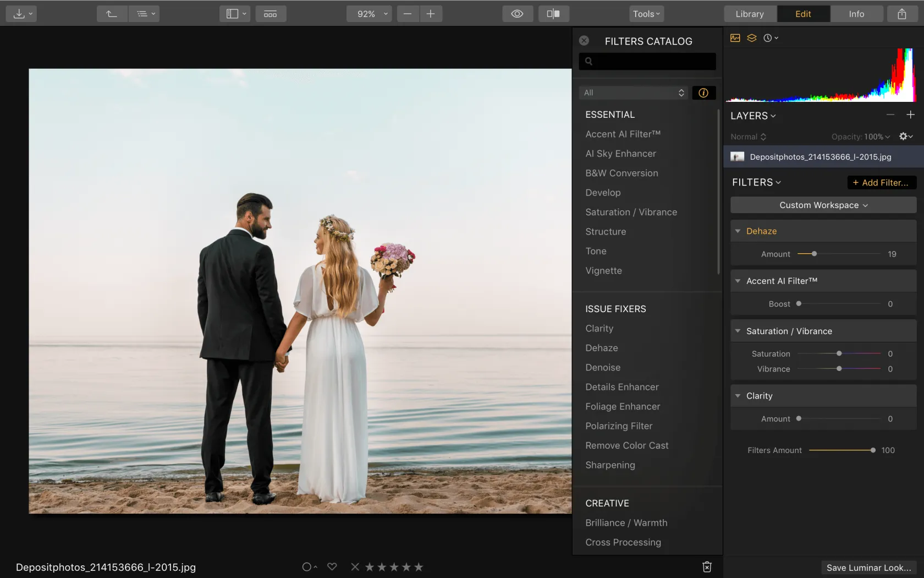The width and height of the screenshot is (924, 578).
Task: Click the trash icon to delete image
Action: point(707,567)
